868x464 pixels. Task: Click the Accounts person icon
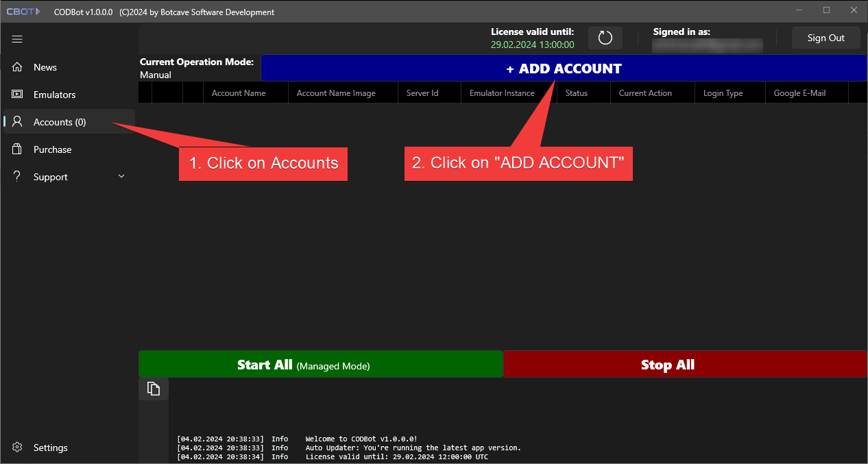tap(16, 121)
